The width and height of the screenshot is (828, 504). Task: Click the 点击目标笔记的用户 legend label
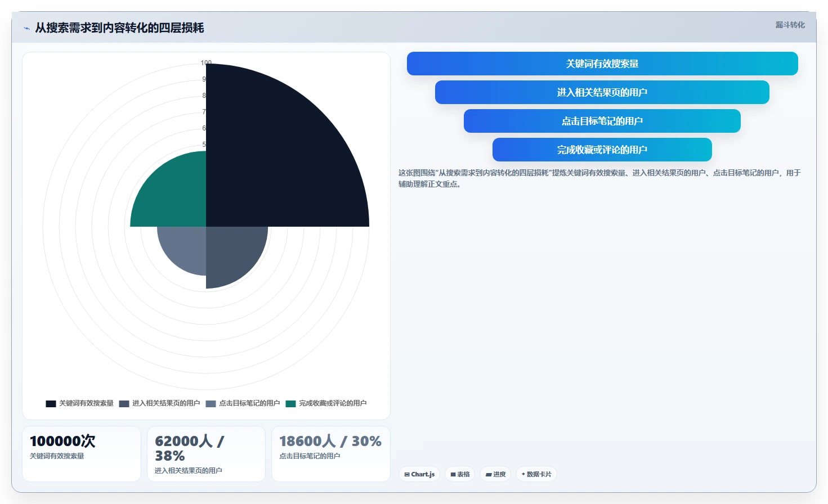point(249,403)
